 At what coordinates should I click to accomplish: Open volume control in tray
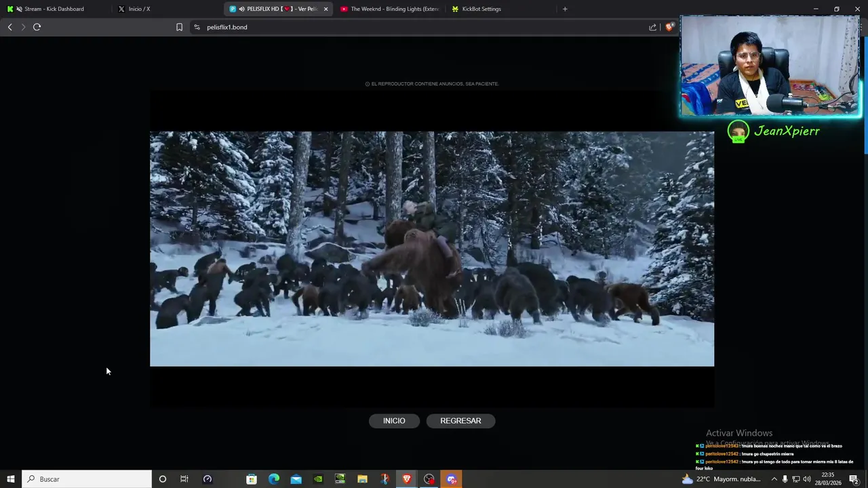pos(807,479)
